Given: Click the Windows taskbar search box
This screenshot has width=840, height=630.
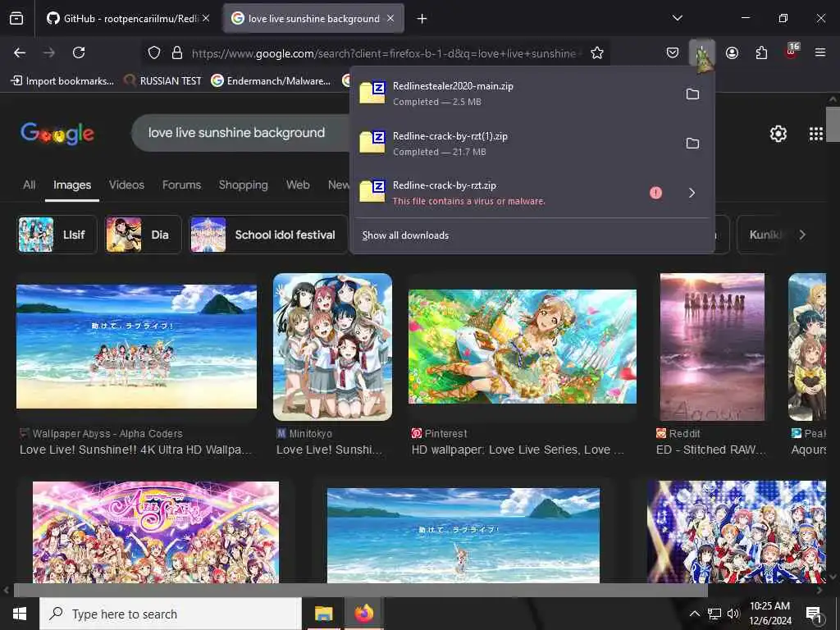Looking at the screenshot, I should [171, 614].
